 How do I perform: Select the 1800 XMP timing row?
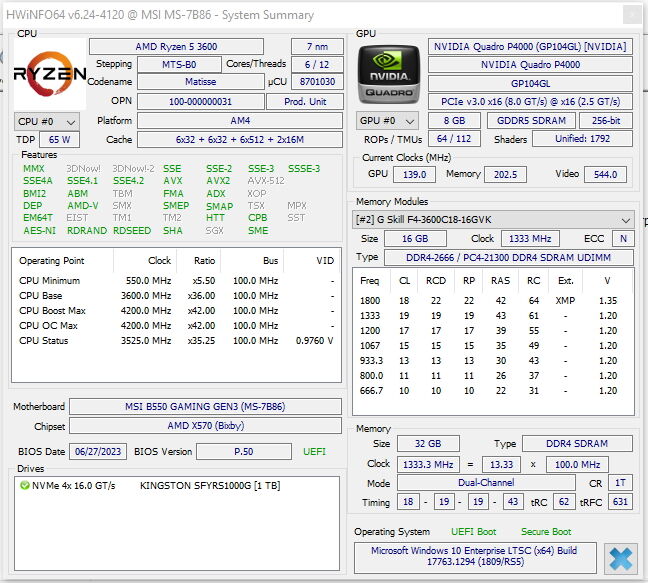click(493, 301)
